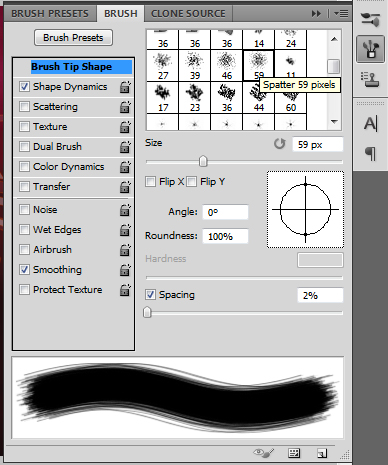388x465 pixels.
Task: Click the Roundness input field
Action: (x=225, y=236)
